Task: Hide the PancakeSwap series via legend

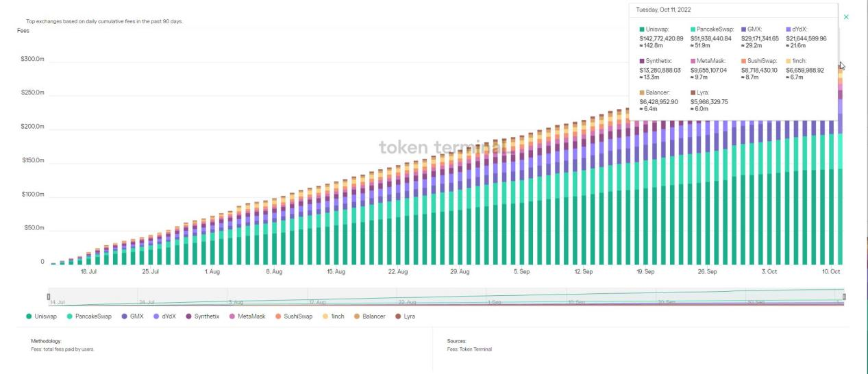Action: 93,316
